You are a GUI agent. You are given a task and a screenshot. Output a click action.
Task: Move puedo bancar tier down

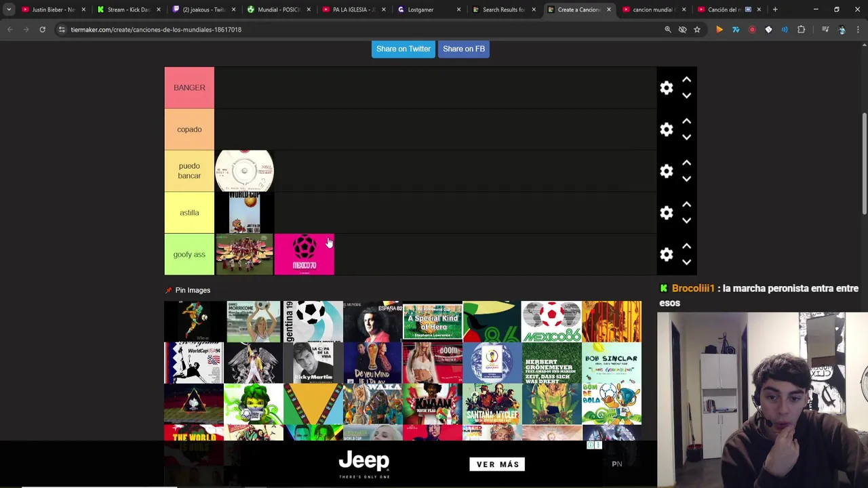686,179
